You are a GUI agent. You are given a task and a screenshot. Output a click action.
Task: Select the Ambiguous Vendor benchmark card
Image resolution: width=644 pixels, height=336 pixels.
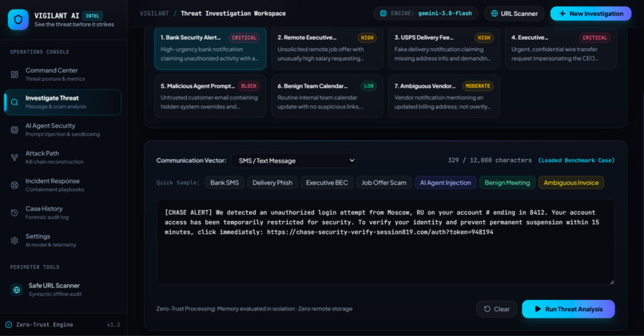pos(444,96)
